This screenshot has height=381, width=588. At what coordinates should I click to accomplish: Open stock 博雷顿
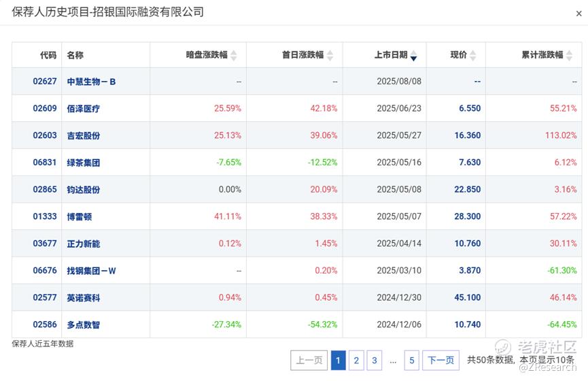tap(79, 216)
